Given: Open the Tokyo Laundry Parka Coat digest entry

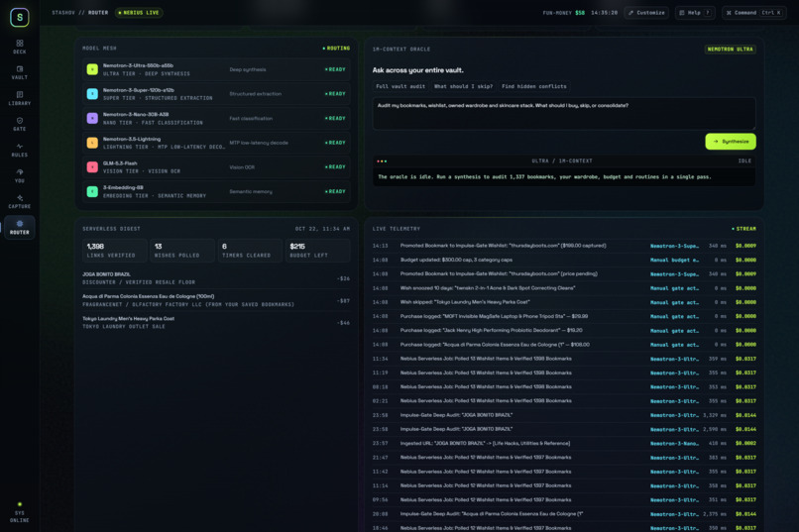Looking at the screenshot, I should click(216, 323).
